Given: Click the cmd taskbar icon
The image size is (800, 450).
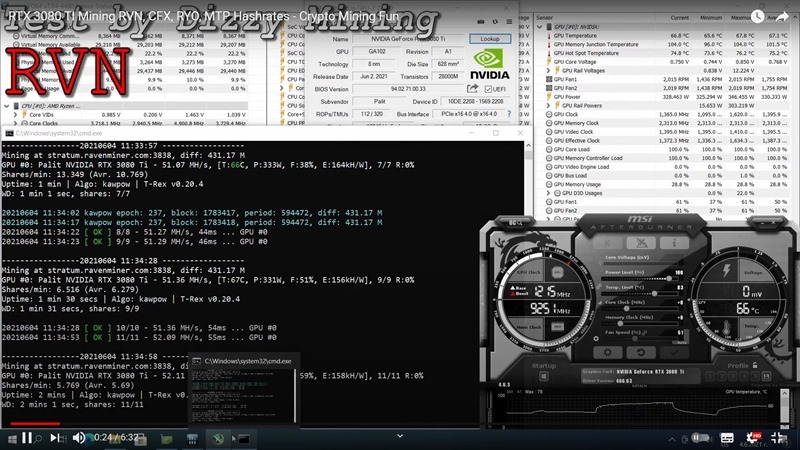Looking at the screenshot, I should (243, 439).
